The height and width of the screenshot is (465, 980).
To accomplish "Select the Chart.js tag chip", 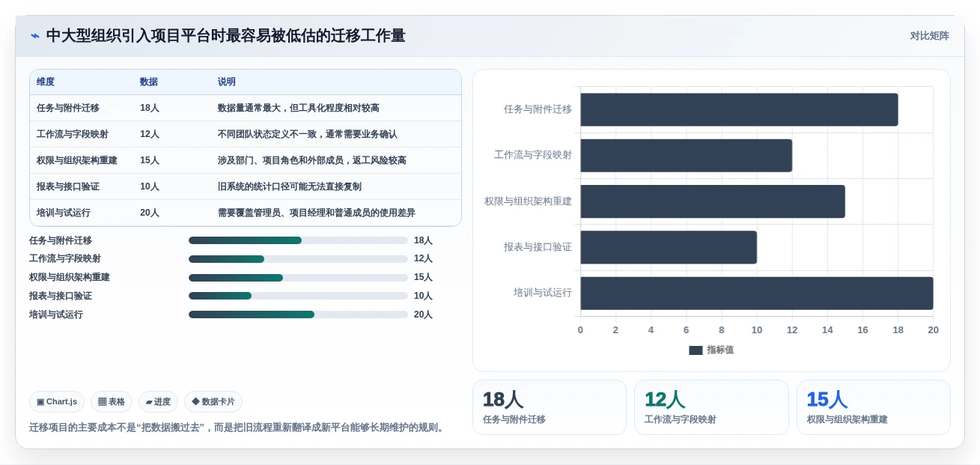I will coord(57,402).
